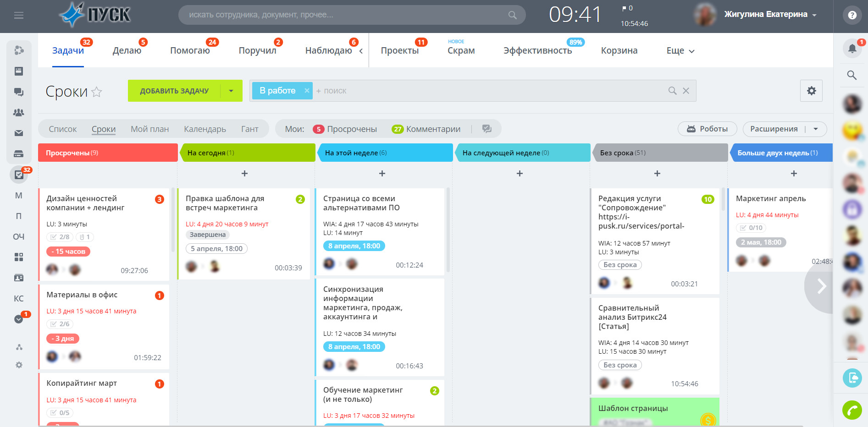Viewport: 868px width, 427px height.
Task: Switch to the Делаю tab
Action: click(x=127, y=50)
